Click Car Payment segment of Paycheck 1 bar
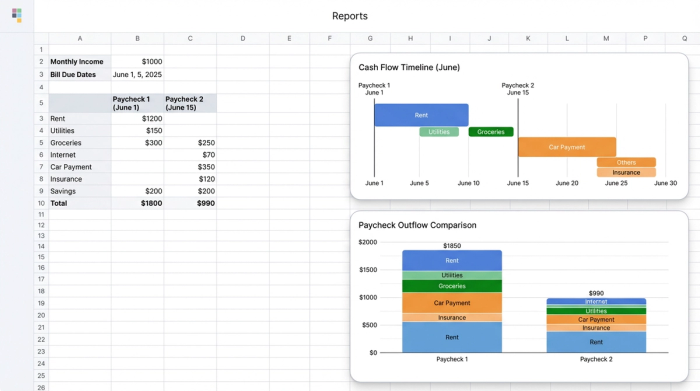The height and width of the screenshot is (391, 700). (452, 303)
